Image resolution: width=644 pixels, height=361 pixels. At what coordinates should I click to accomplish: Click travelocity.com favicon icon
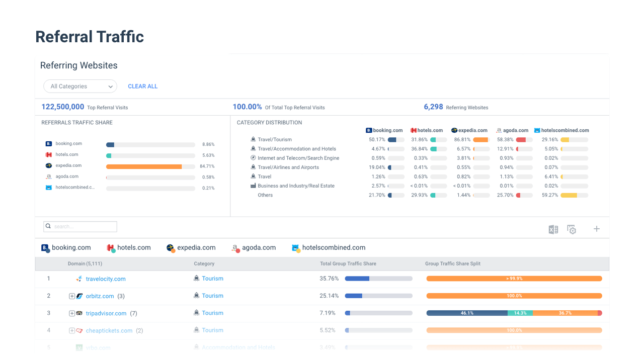[79, 279]
